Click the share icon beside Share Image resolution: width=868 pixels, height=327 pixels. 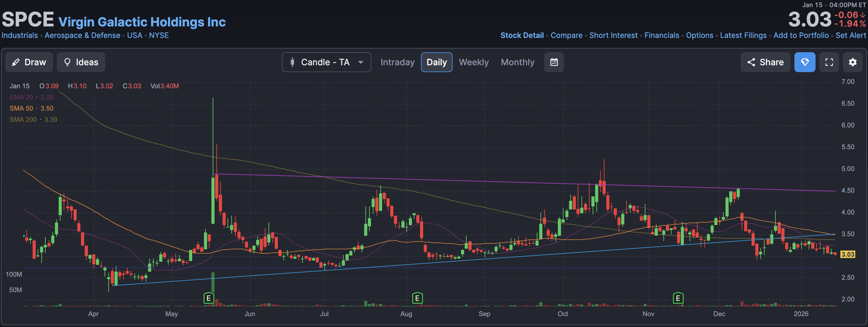(751, 62)
